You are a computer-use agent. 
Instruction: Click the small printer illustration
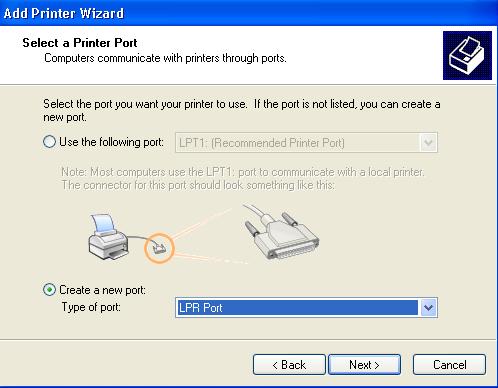click(x=109, y=237)
